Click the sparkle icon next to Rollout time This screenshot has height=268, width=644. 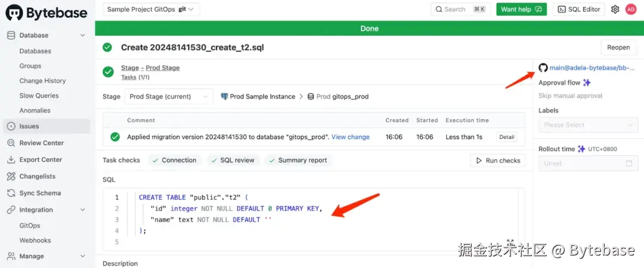[581, 149]
